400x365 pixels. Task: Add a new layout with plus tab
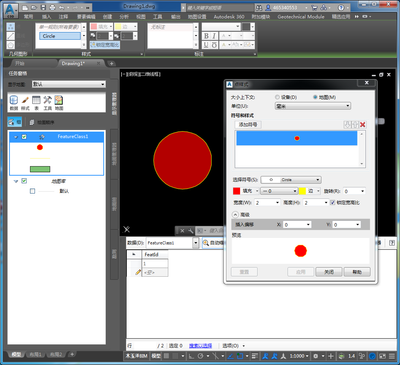tap(72, 355)
